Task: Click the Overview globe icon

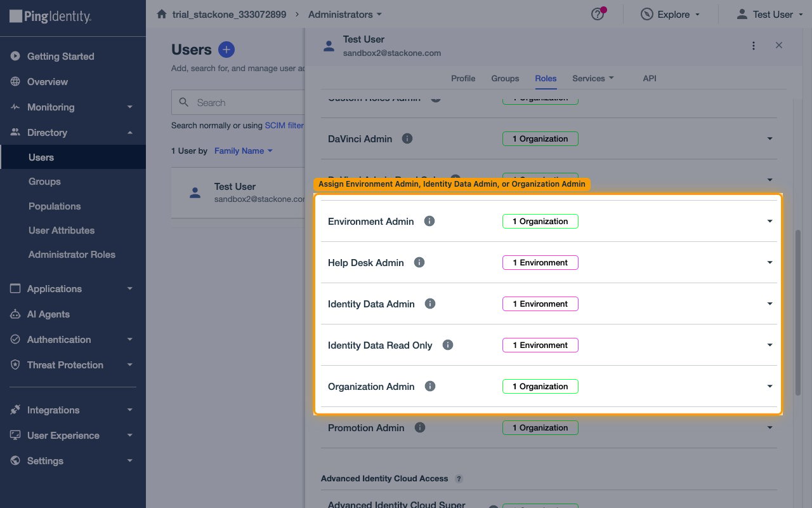Action: [15, 81]
